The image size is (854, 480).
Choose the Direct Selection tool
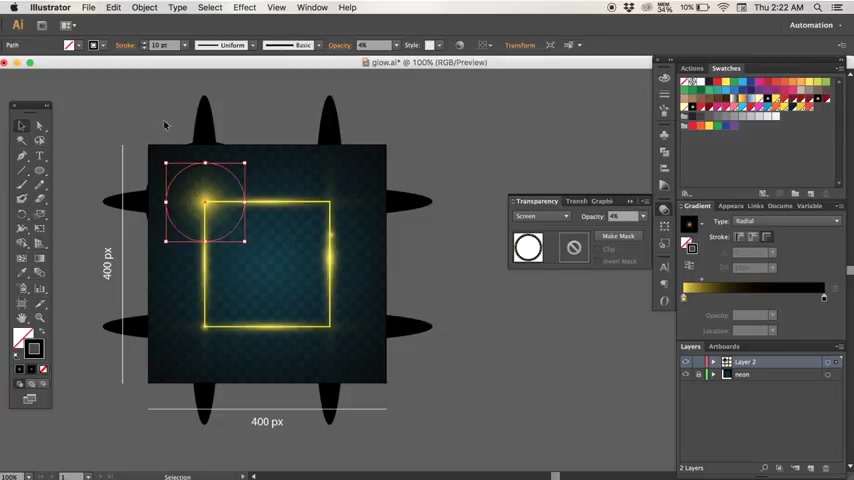coord(40,126)
